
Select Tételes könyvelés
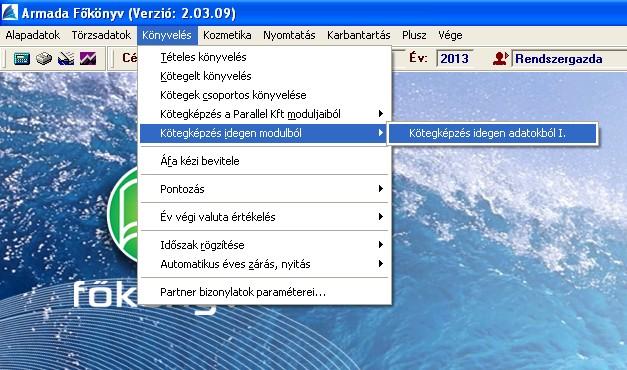tap(264, 57)
